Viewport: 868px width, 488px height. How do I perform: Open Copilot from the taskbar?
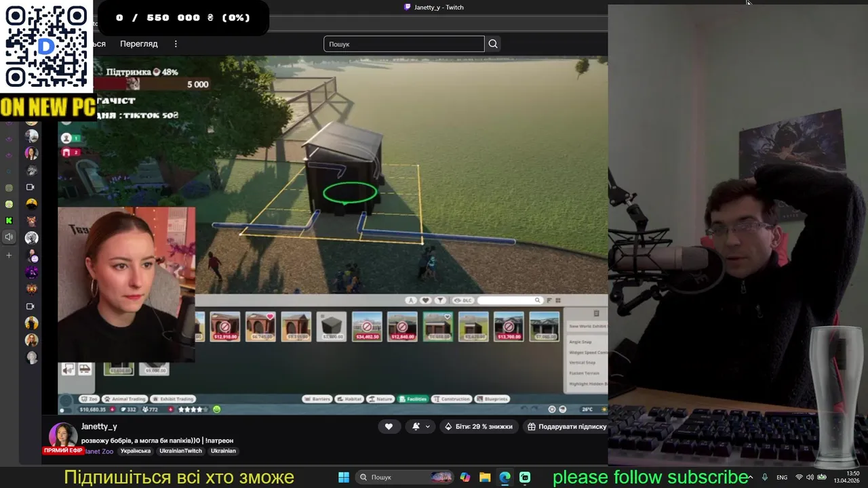[465, 477]
